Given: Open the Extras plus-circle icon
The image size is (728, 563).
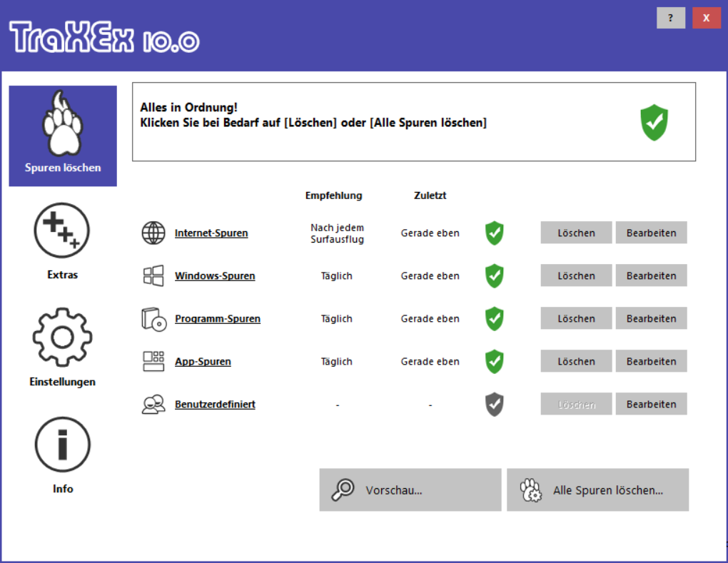Looking at the screenshot, I should [x=62, y=230].
